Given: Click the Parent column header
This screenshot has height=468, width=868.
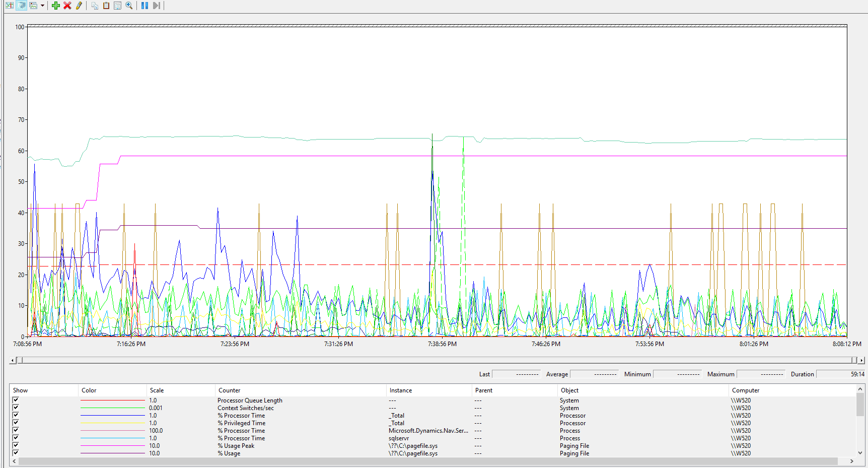Looking at the screenshot, I should pos(515,390).
